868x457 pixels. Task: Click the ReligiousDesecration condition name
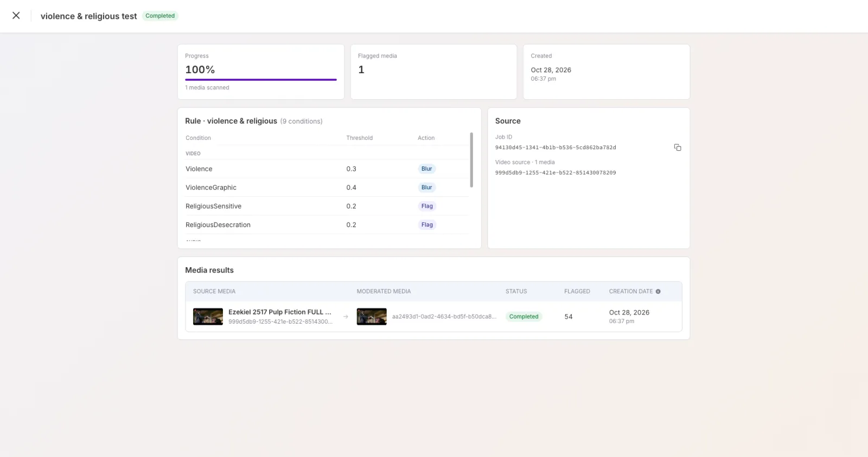218,225
